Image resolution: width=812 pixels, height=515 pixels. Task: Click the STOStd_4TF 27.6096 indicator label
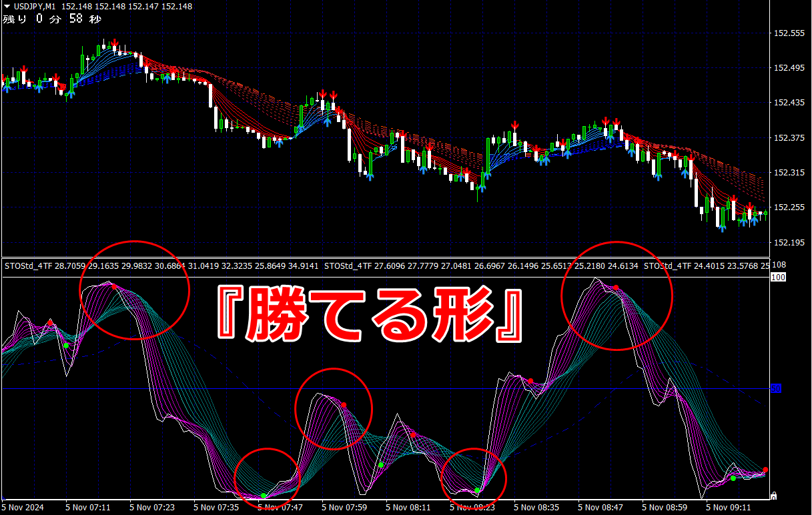tap(364, 266)
